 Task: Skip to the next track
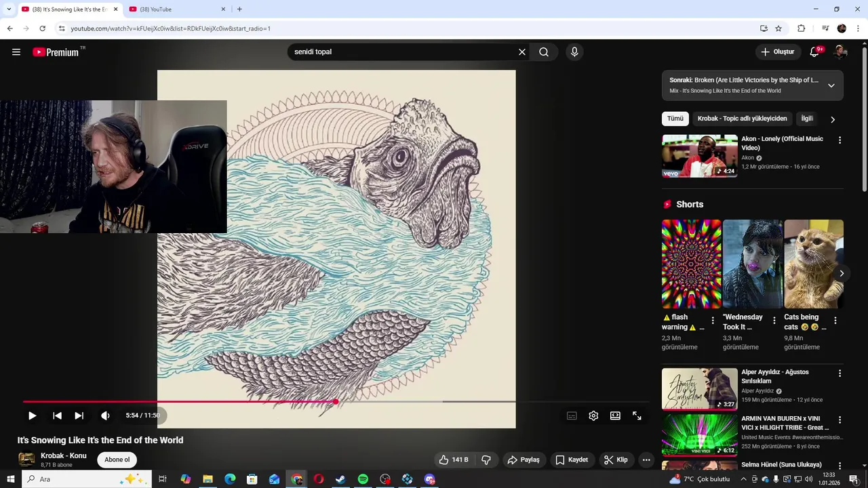pos(79,415)
